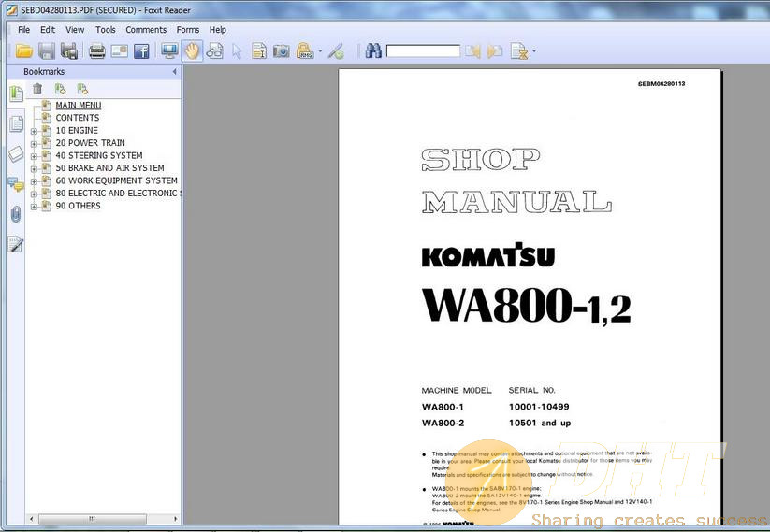Open the Forms menu

188,29
